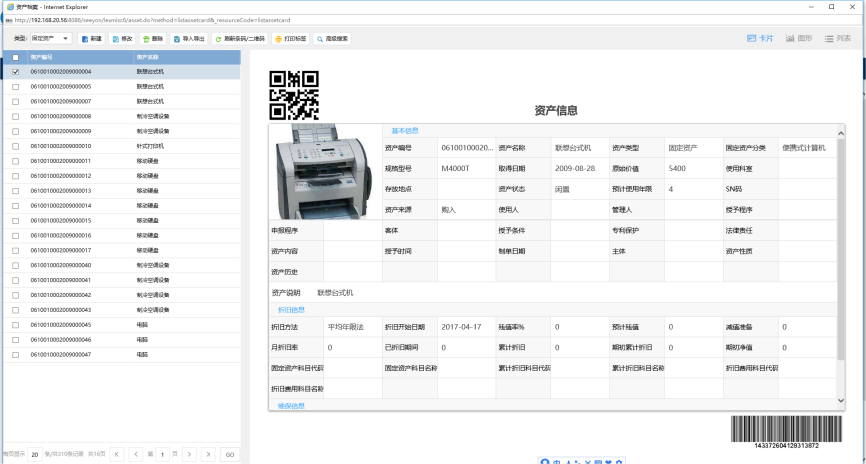Click the printer thumbnail photo
This screenshot has height=464, width=866.
tap(324, 173)
